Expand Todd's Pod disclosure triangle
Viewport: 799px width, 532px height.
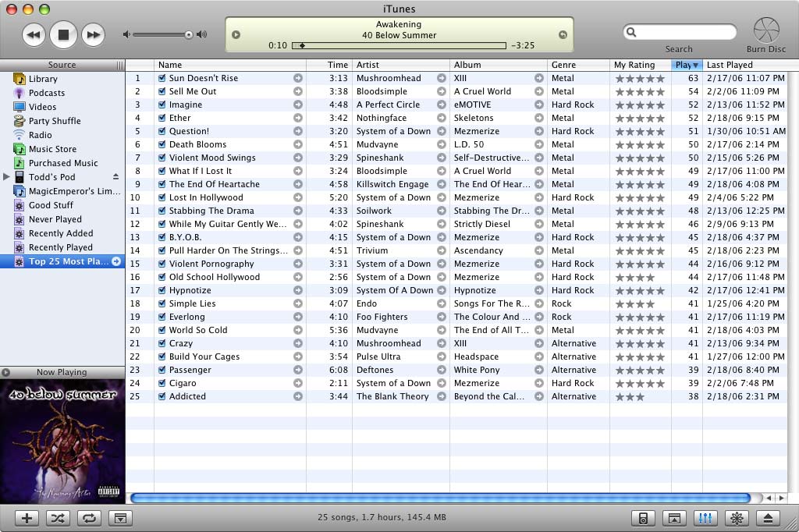coord(6,177)
